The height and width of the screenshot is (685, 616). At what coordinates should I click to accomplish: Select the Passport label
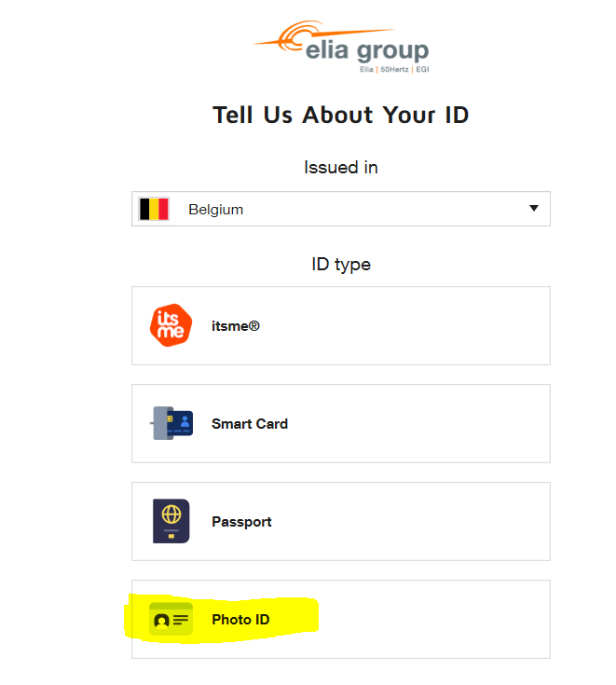[x=241, y=522]
